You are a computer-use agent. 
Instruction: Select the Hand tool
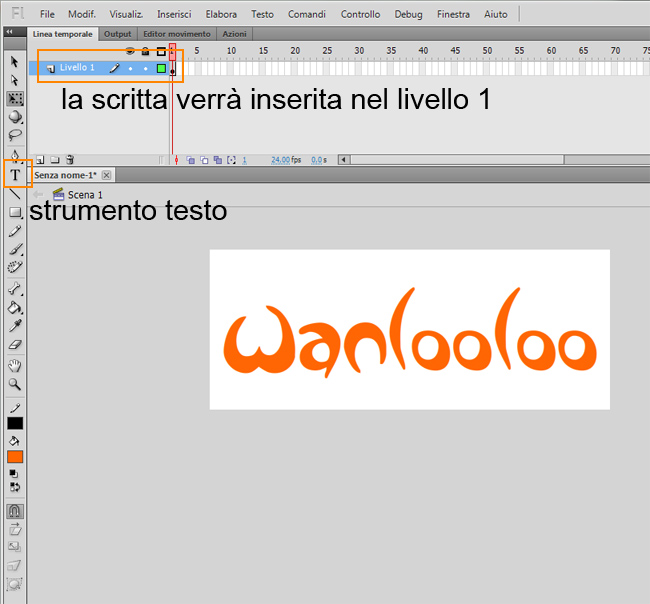[15, 366]
